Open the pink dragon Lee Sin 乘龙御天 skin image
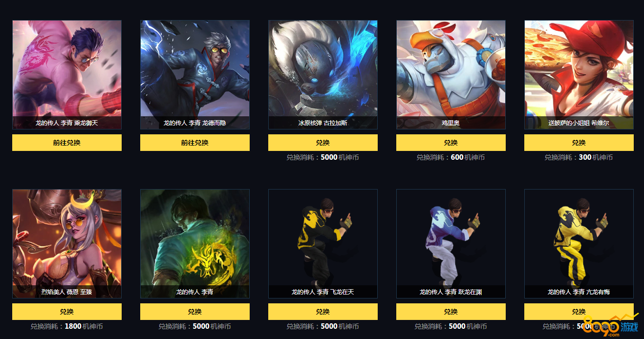The width and height of the screenshot is (644, 339). point(67,75)
